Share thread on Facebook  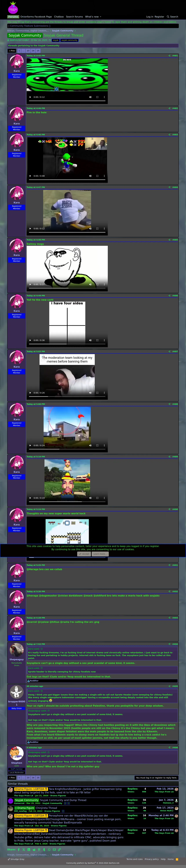[19, 849]
